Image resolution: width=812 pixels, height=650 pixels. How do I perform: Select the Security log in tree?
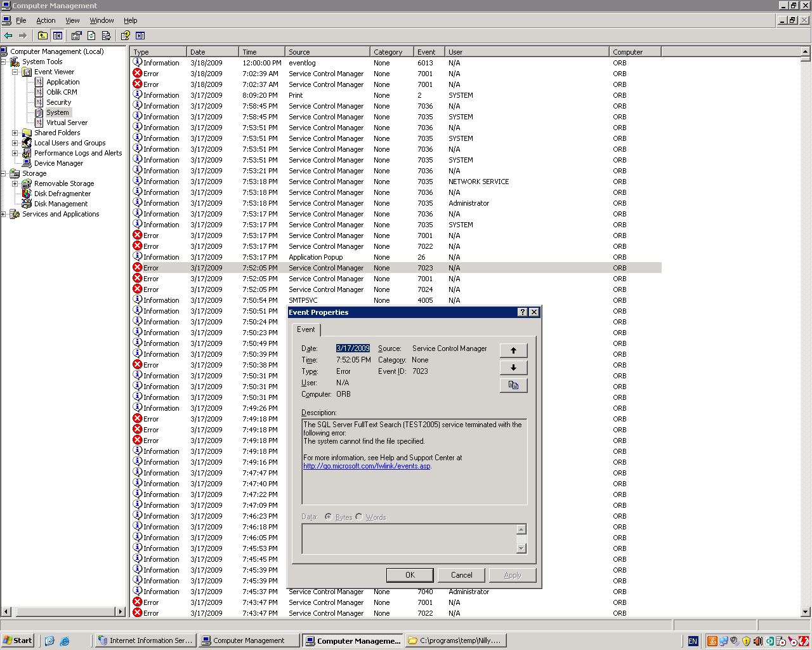tap(58, 102)
